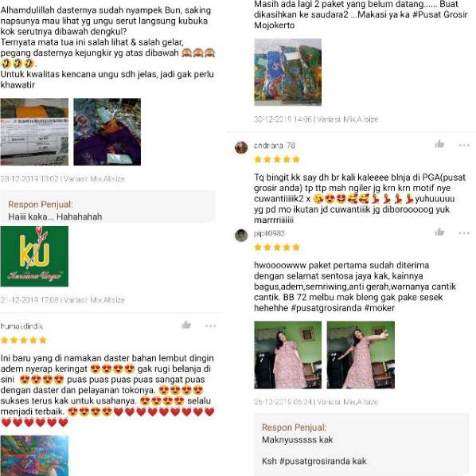Tap the endrana 78 username
This screenshot has height=476, width=476.
[275, 146]
